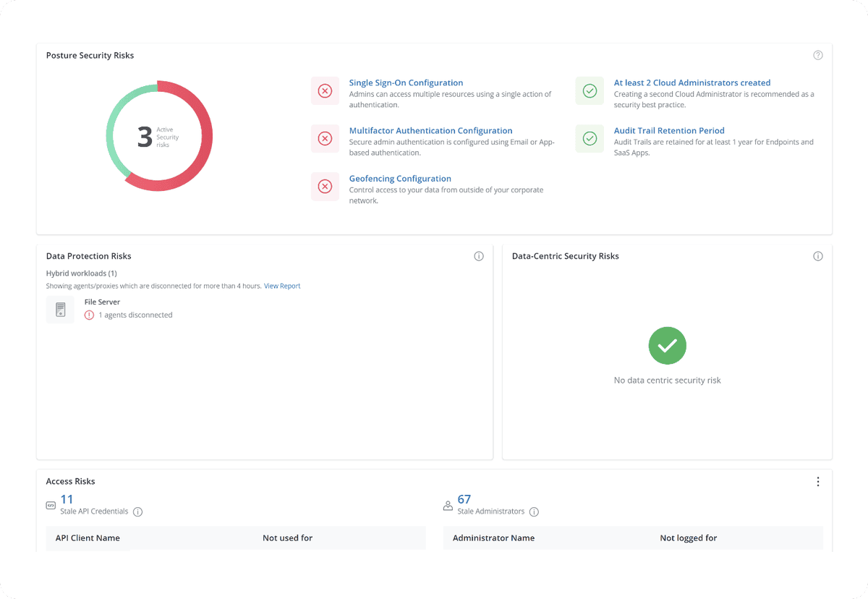Click View Report for disconnected agents

pos(282,285)
